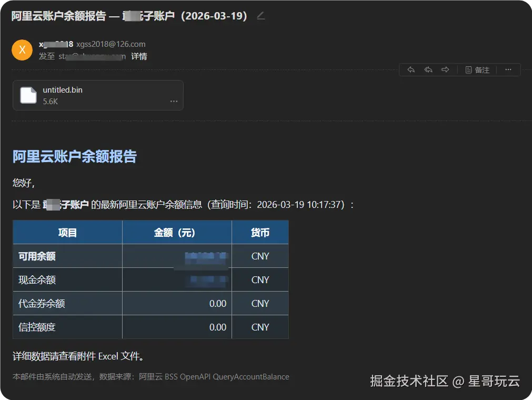Click the greeting 您好 line
The image size is (532, 400).
[23, 183]
